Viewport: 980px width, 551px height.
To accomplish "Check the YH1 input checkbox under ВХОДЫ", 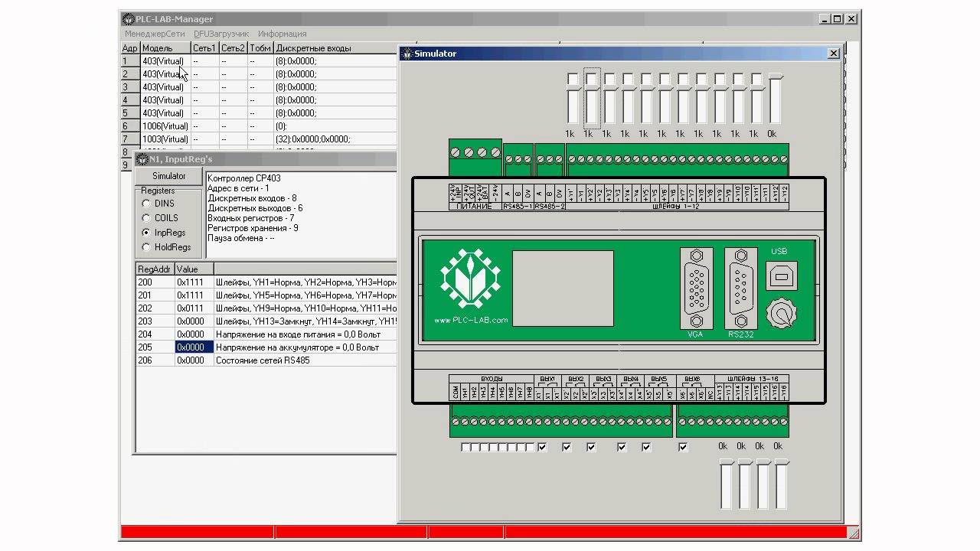I will [465, 447].
